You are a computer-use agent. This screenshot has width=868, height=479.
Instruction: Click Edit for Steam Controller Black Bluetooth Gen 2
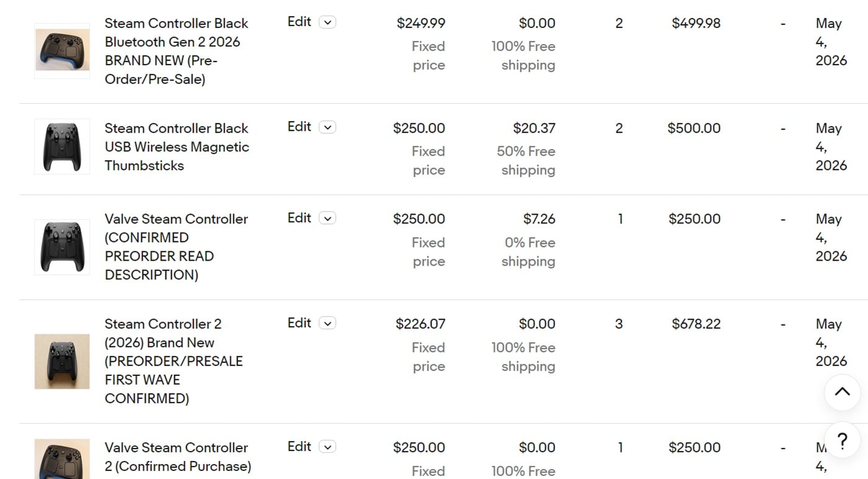(x=299, y=22)
